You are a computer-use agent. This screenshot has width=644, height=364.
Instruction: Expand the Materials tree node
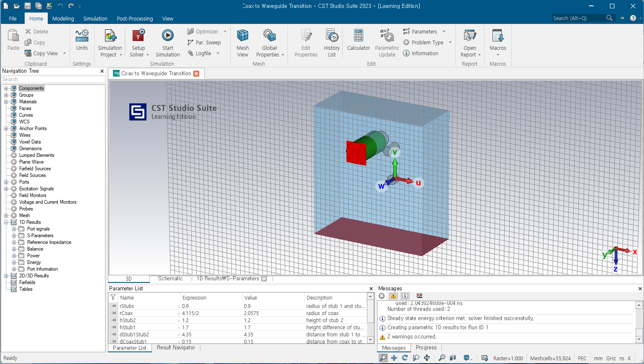pyautogui.click(x=6, y=102)
